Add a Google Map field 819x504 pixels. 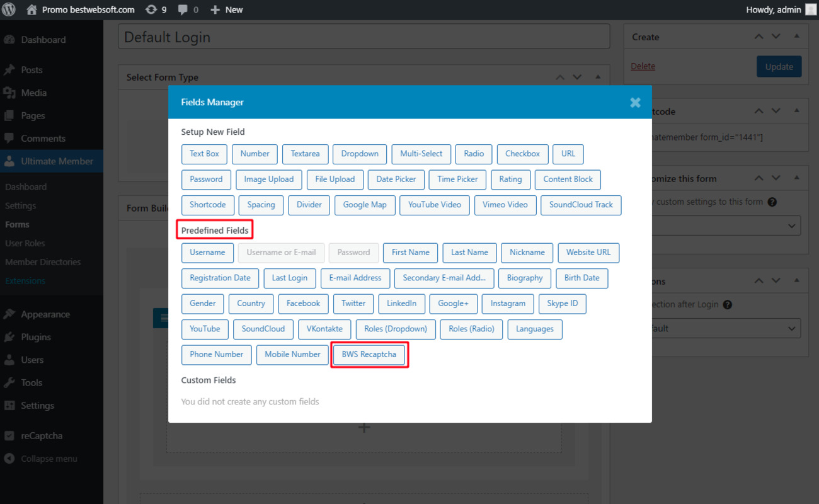pos(365,205)
